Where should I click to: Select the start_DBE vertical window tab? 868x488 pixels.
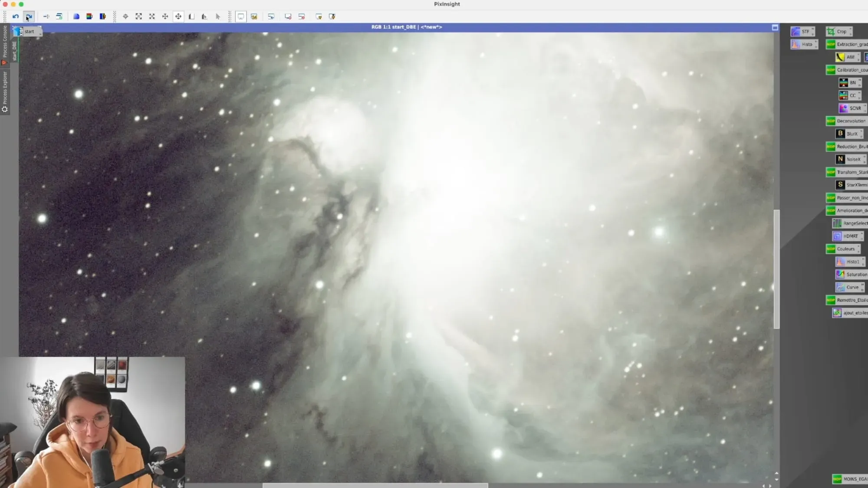(x=14, y=50)
